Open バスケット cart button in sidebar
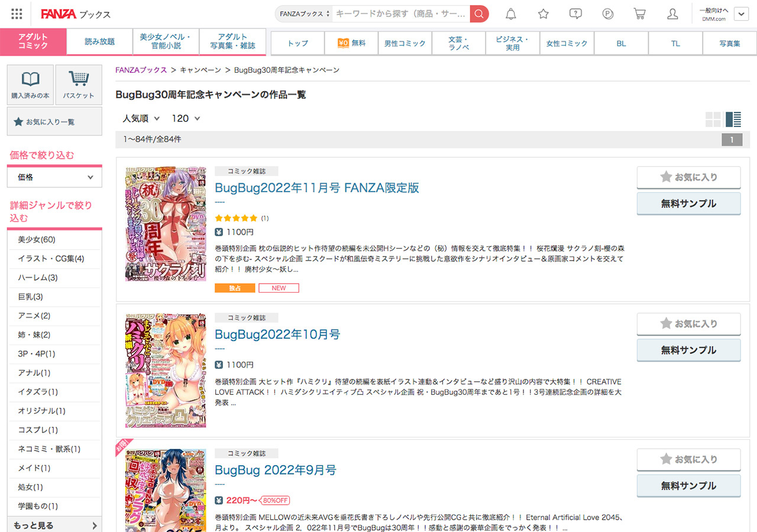Screen dimensions: 757x532 (79, 85)
